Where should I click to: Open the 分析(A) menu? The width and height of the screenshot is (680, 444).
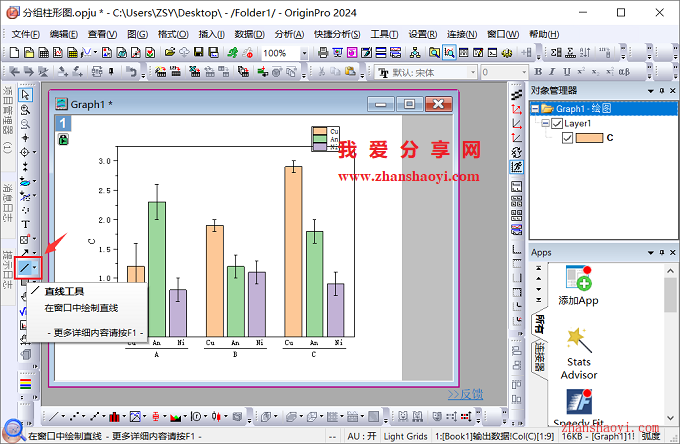pyautogui.click(x=289, y=34)
